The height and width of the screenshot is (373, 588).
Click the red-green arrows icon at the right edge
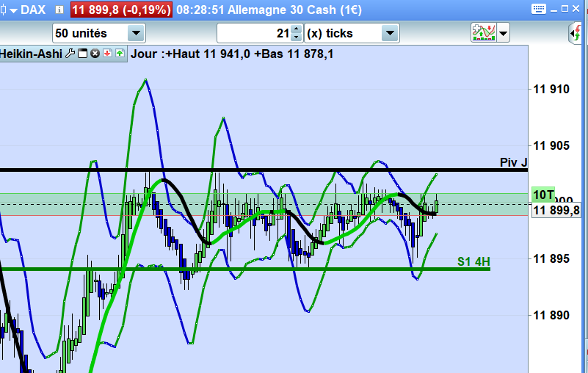point(576,33)
